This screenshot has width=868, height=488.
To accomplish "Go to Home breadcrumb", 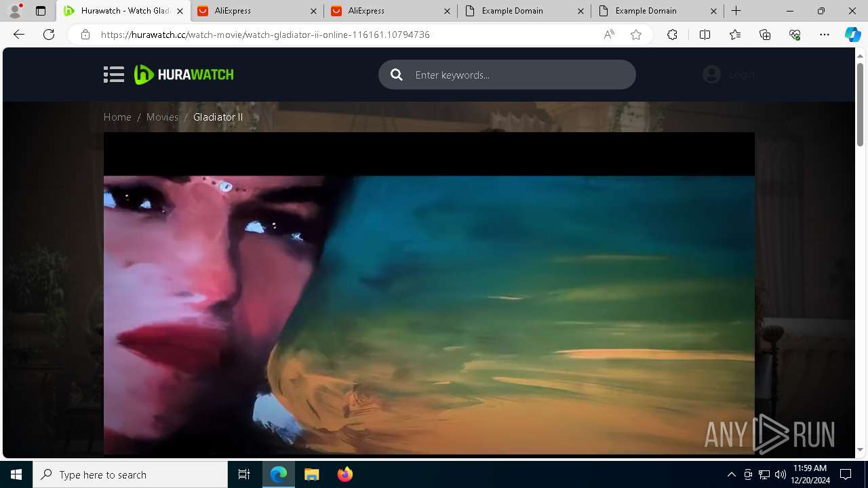I will (x=117, y=117).
